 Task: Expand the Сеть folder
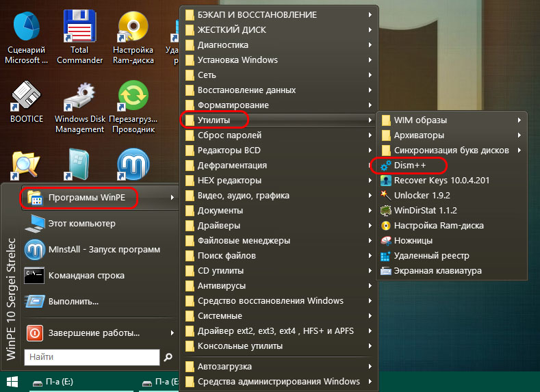coord(279,75)
